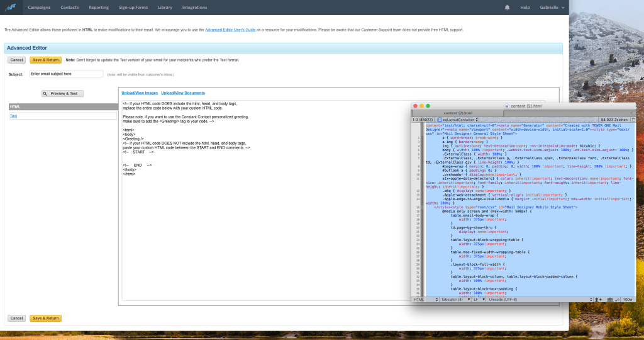Open the Tabulator (4) indentation menu

[x=455, y=300]
